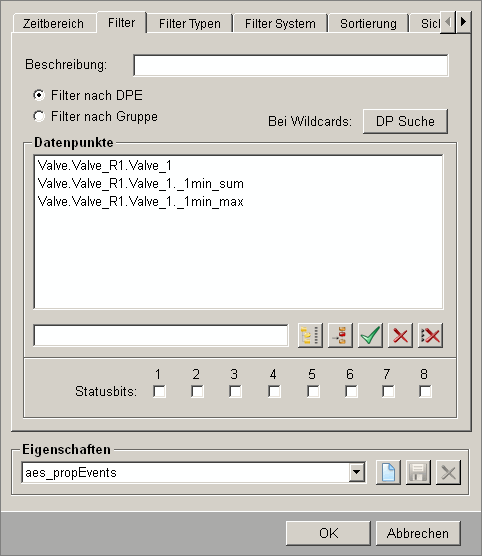Open the datapoint selector tree icon
This screenshot has width=482, height=556.
tap(310, 335)
